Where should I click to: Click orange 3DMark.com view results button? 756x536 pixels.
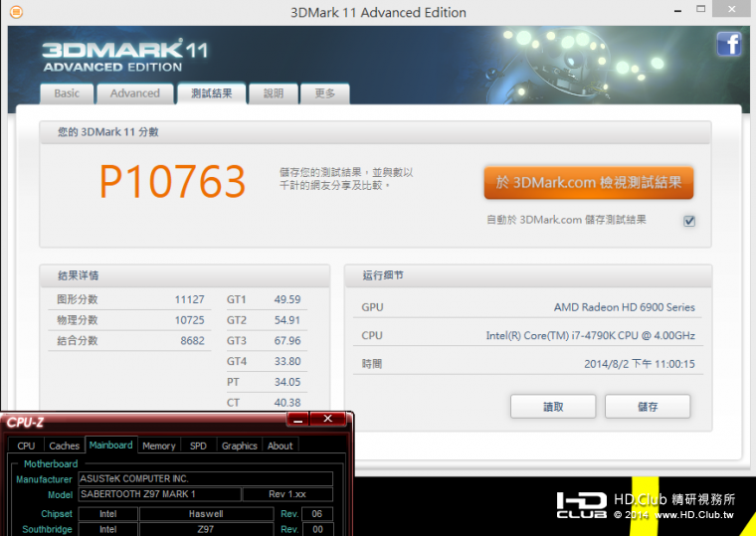[589, 183]
